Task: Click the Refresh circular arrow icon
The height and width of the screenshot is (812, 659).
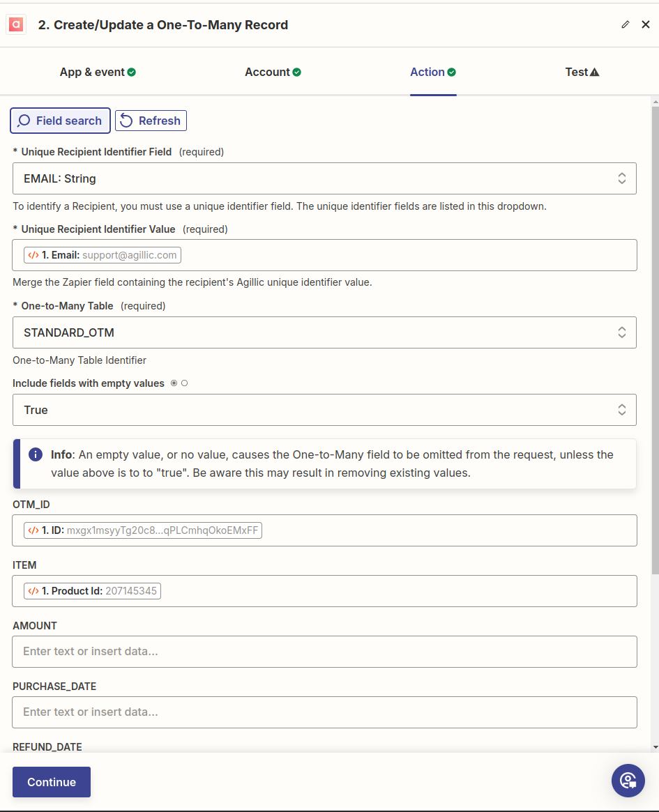Action: [126, 121]
